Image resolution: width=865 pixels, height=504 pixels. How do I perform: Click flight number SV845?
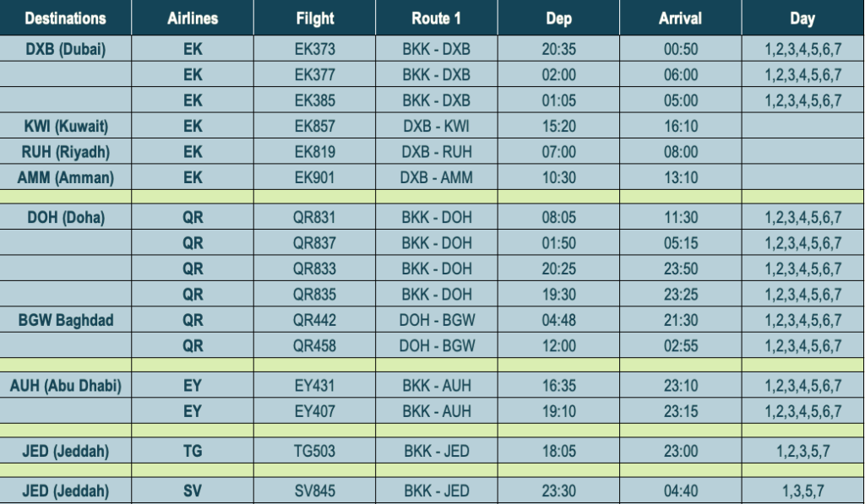(x=314, y=490)
